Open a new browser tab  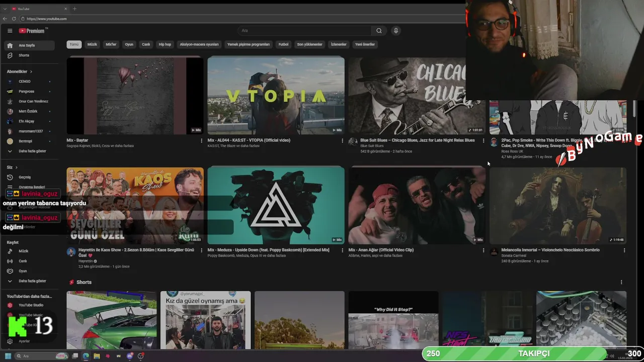tap(74, 9)
